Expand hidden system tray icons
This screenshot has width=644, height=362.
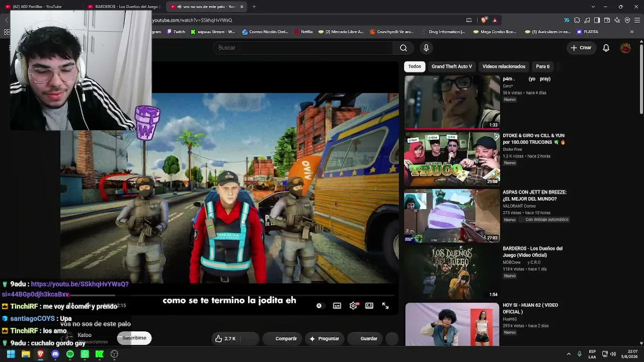tap(569, 354)
